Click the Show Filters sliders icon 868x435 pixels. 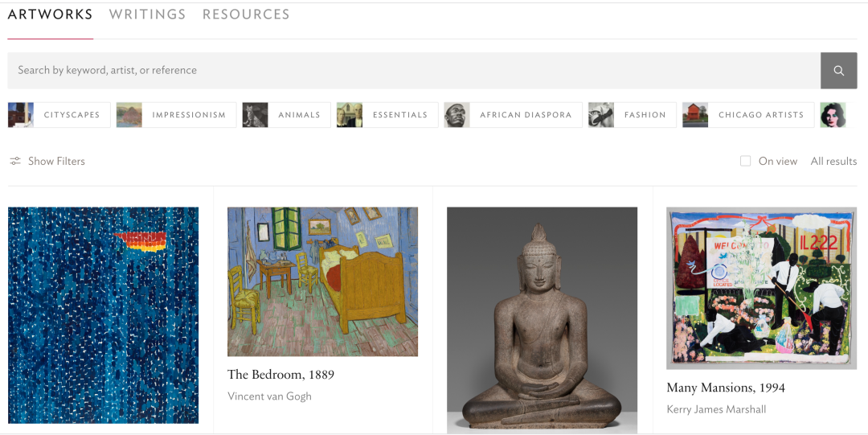coord(15,162)
